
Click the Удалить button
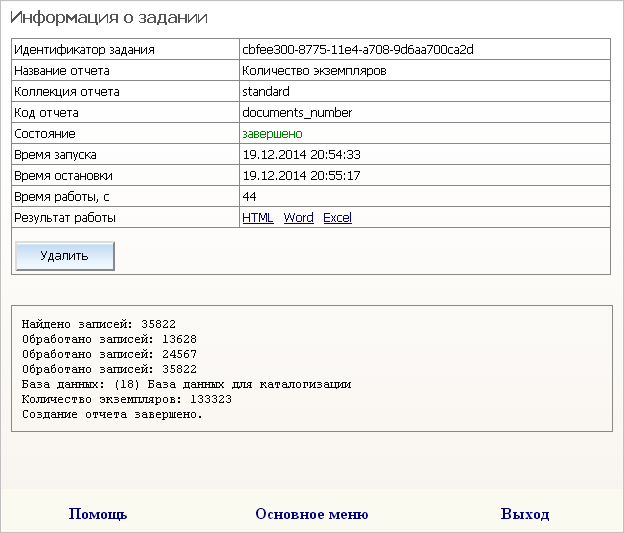pos(65,256)
